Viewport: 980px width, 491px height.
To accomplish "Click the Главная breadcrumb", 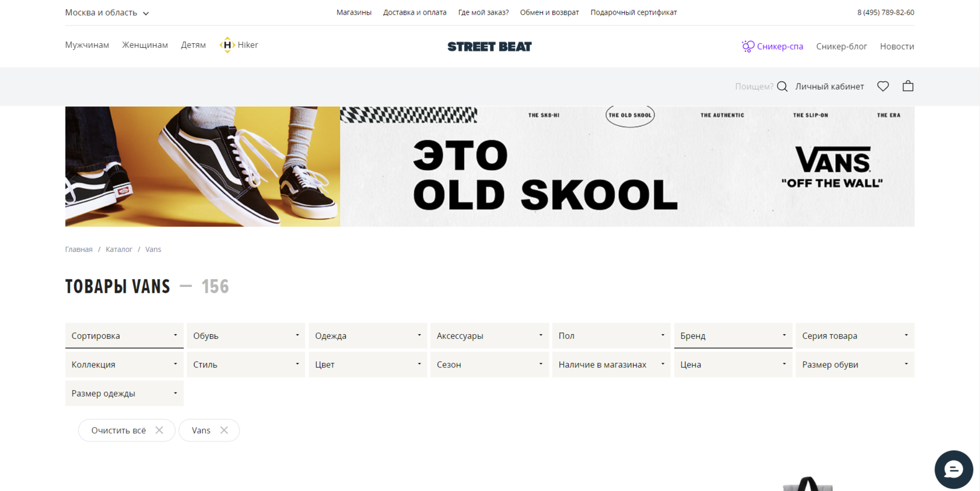I will pos(79,249).
